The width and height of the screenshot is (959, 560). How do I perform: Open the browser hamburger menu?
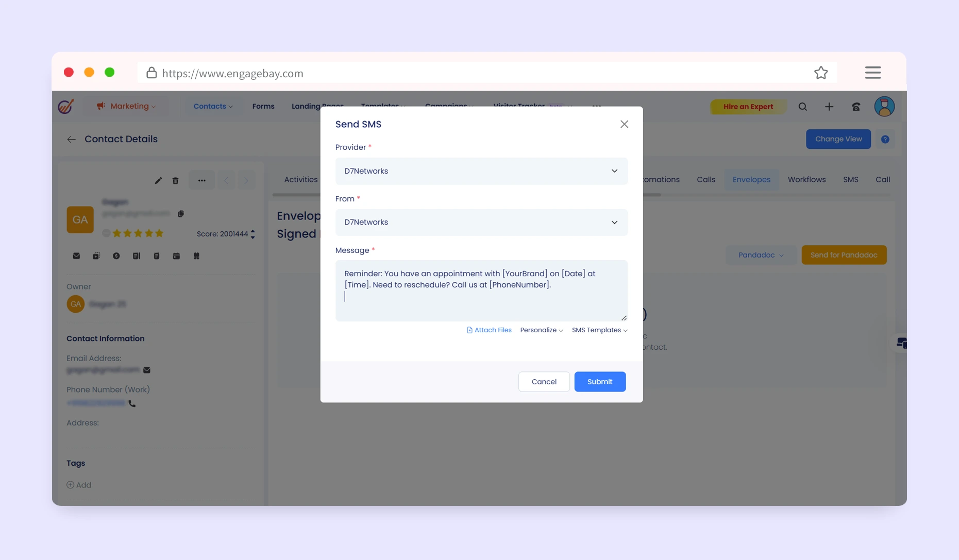872,73
